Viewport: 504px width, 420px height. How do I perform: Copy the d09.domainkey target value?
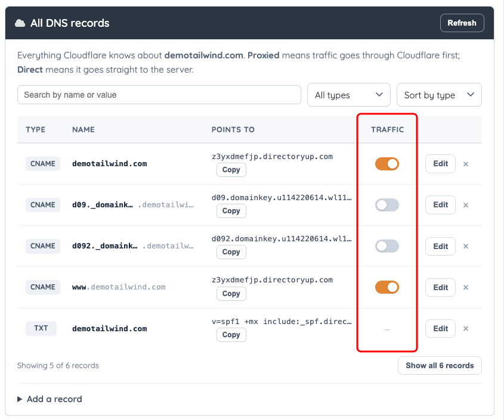231,211
